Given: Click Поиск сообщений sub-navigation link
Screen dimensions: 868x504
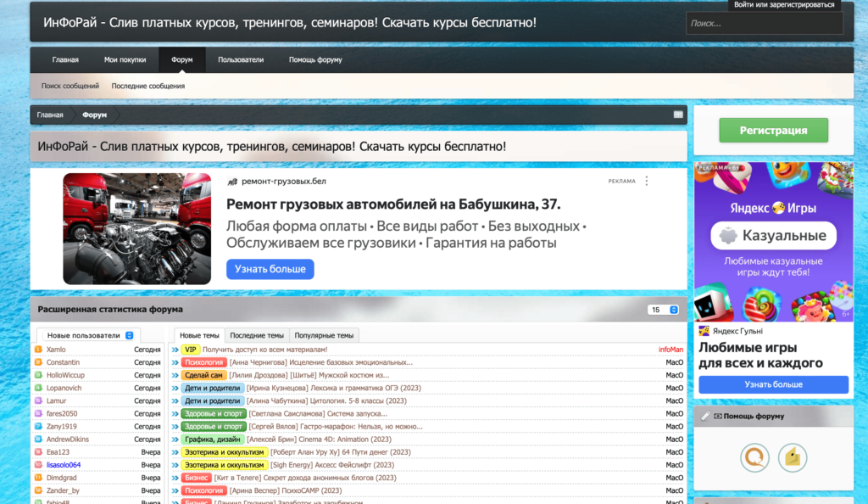Looking at the screenshot, I should click(x=70, y=86).
